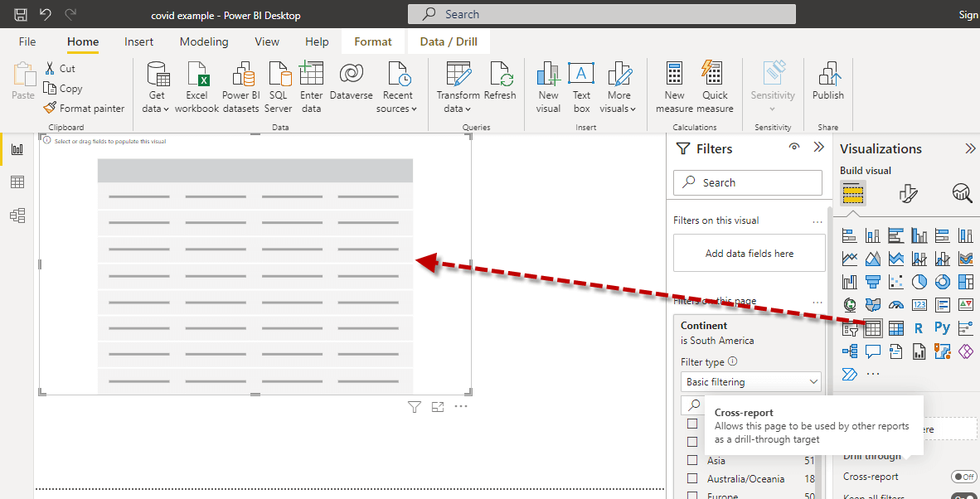Select the Treemap visualization

pos(966,282)
